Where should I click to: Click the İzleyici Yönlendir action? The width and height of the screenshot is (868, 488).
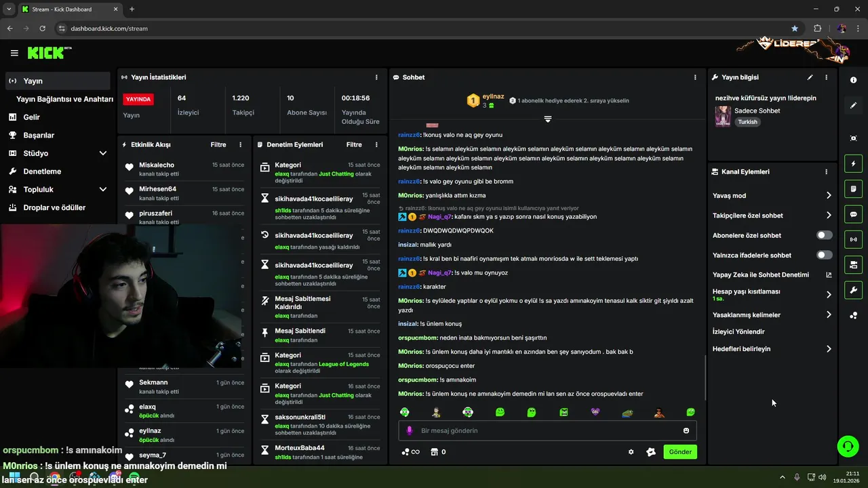(738, 332)
